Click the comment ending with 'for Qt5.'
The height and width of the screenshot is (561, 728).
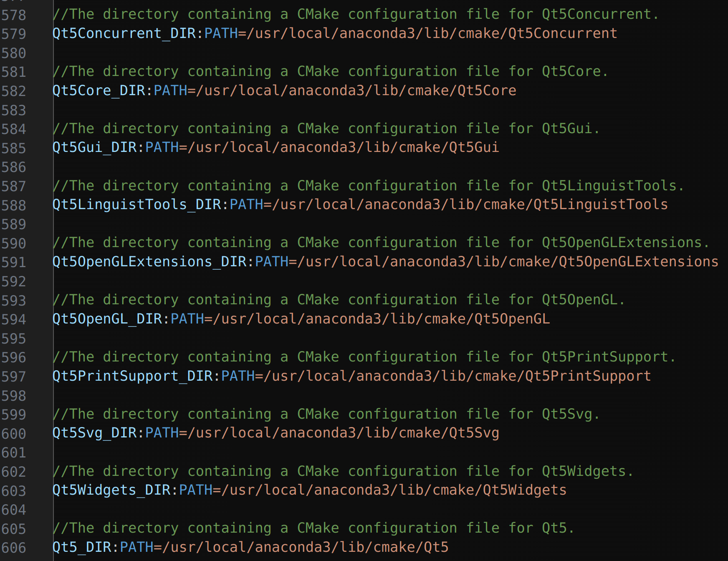314,528
